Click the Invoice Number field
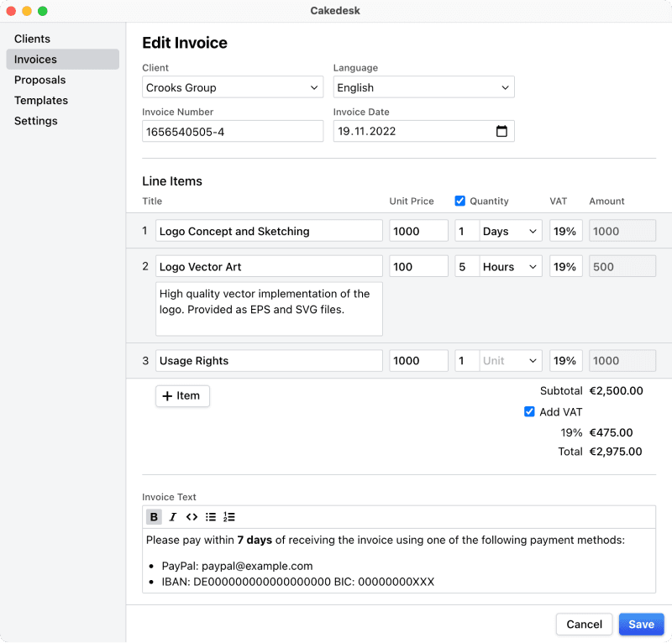 [233, 131]
